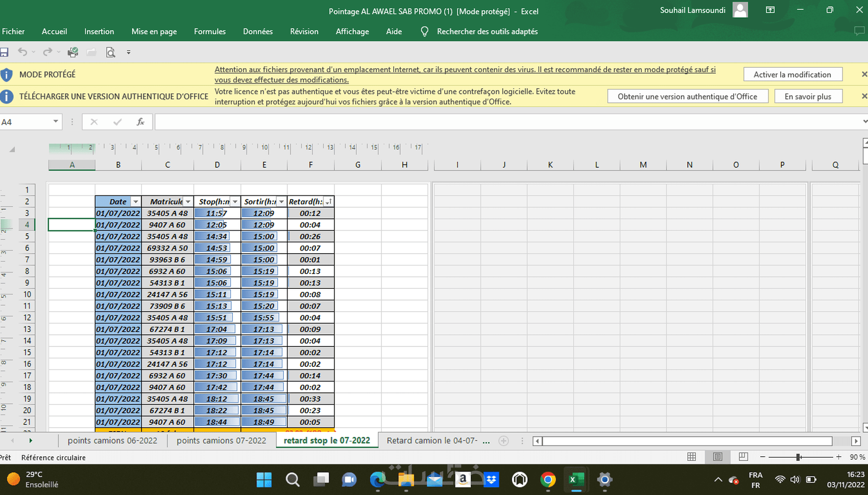Click the zoom slider handle in status bar
The width and height of the screenshot is (868, 495).
(x=798, y=457)
